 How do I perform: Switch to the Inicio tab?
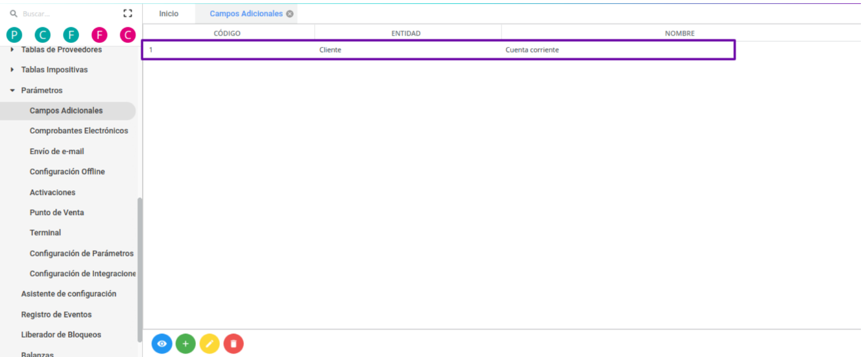[x=169, y=14]
